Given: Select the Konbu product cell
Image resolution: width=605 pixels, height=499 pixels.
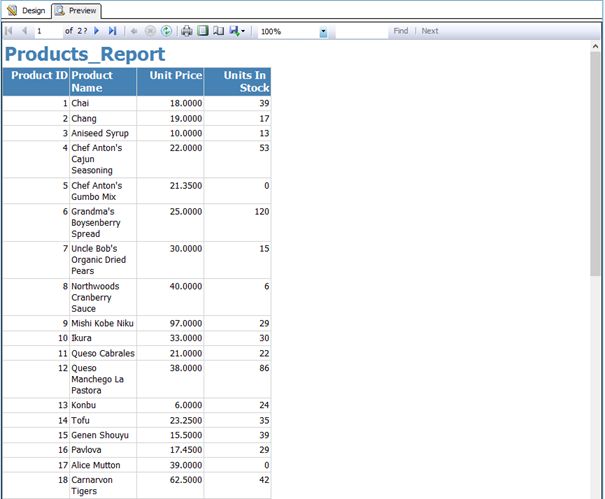Looking at the screenshot, I should [103, 405].
